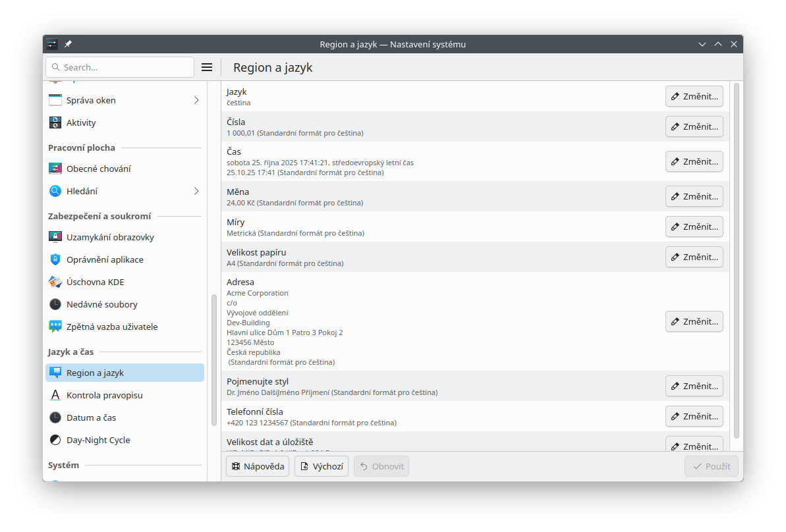Open Oprávnění aplikace shield icon
This screenshot has width=786, height=532.
pos(55,259)
